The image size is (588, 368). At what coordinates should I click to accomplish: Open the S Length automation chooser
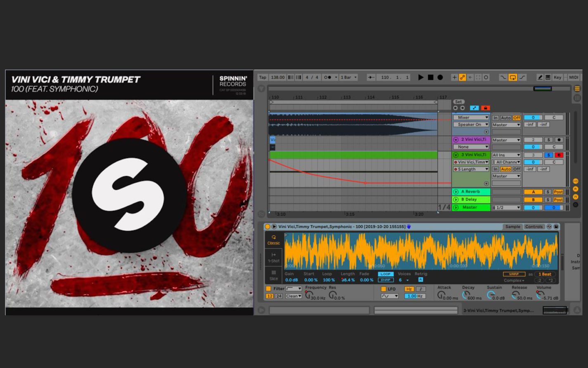pos(471,169)
